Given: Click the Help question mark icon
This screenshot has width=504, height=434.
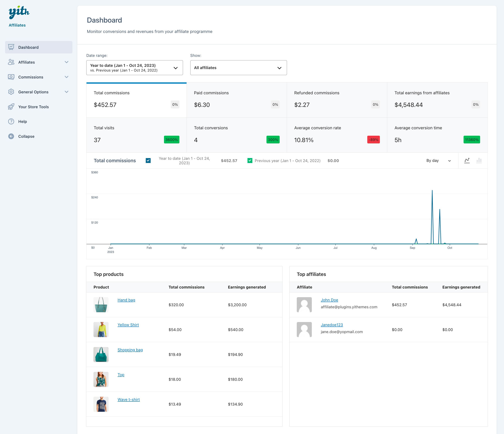Looking at the screenshot, I should (11, 121).
